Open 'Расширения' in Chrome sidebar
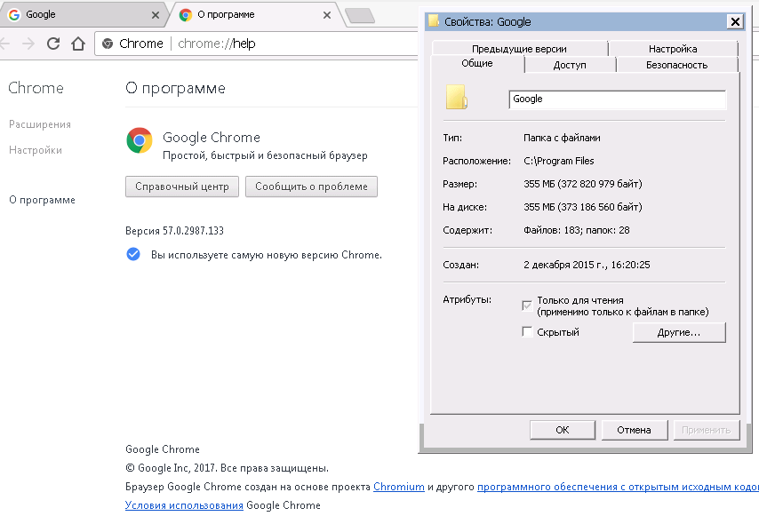 (40, 124)
